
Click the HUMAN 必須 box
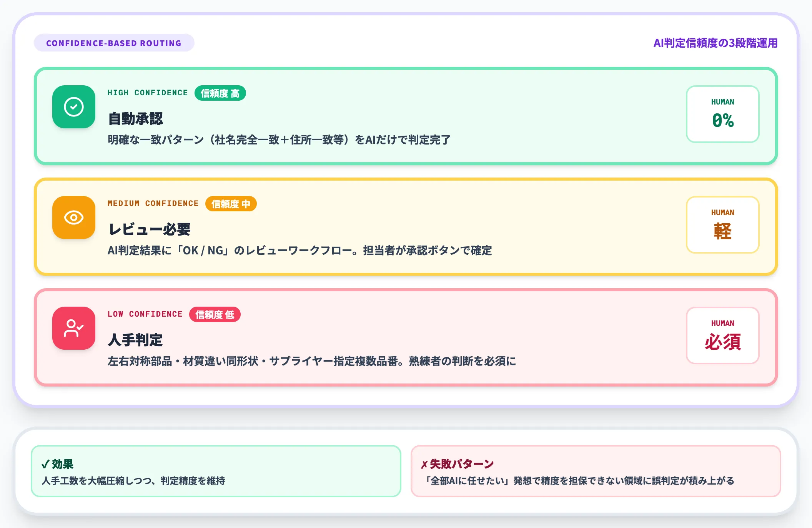722,335
